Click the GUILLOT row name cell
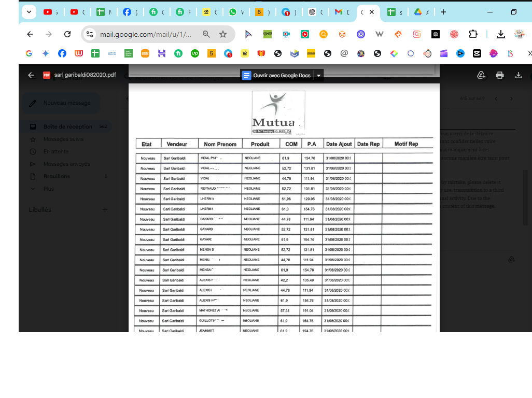The image size is (532, 398). tap(219, 321)
